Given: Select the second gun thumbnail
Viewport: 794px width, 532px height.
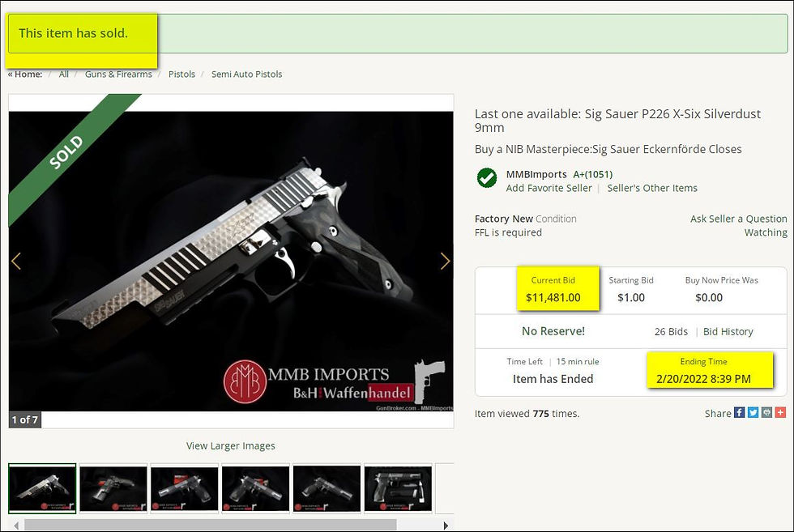Looking at the screenshot, I should (113, 488).
